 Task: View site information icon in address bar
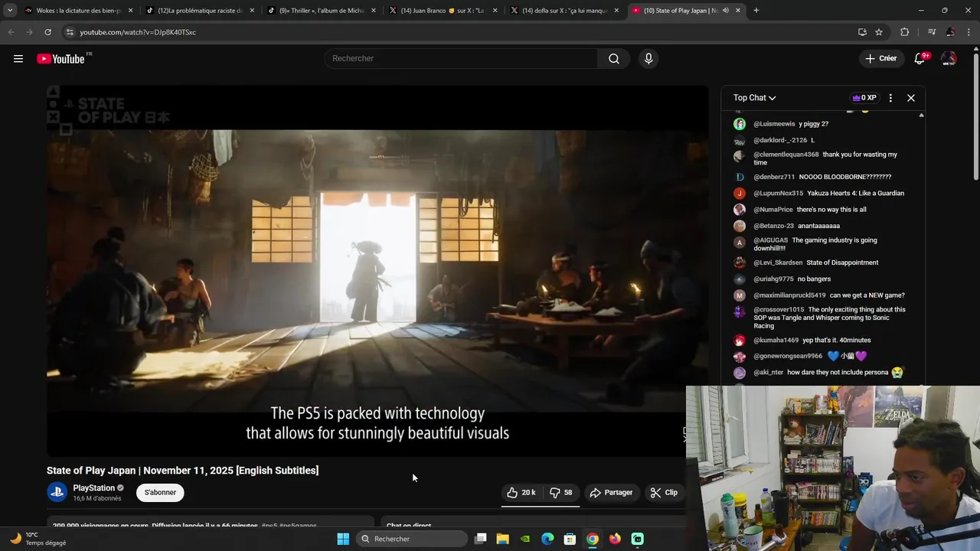click(70, 32)
